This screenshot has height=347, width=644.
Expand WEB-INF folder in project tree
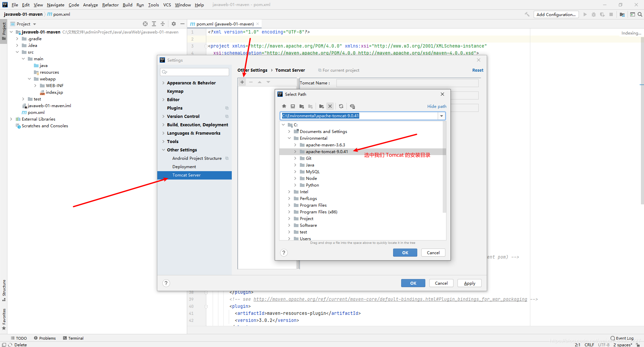[x=35, y=86]
